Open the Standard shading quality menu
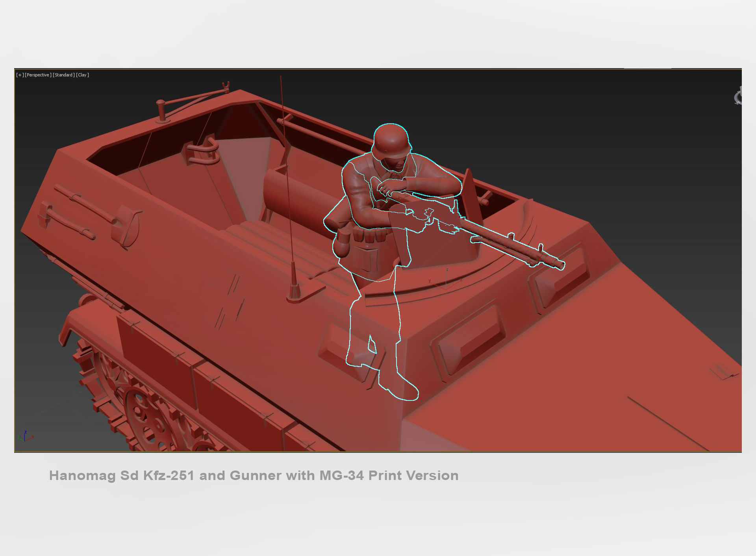756x556 pixels. tap(64, 75)
